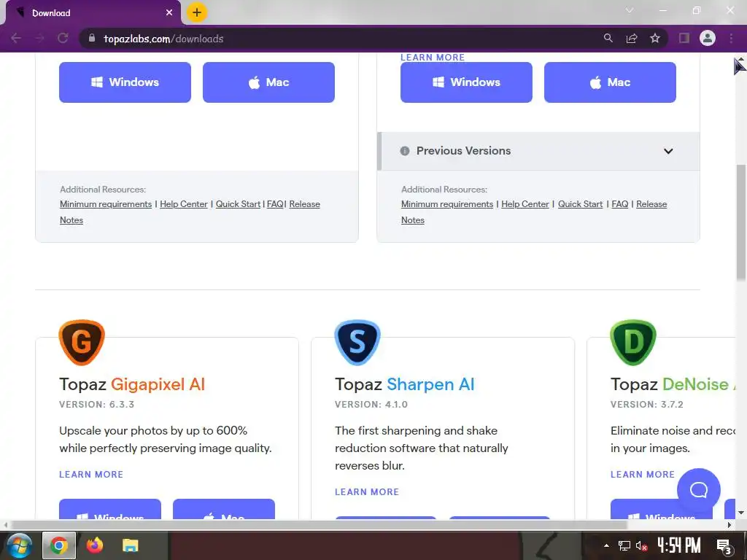The width and height of the screenshot is (747, 560).
Task: Open the Windows Start button
Action: click(19, 545)
